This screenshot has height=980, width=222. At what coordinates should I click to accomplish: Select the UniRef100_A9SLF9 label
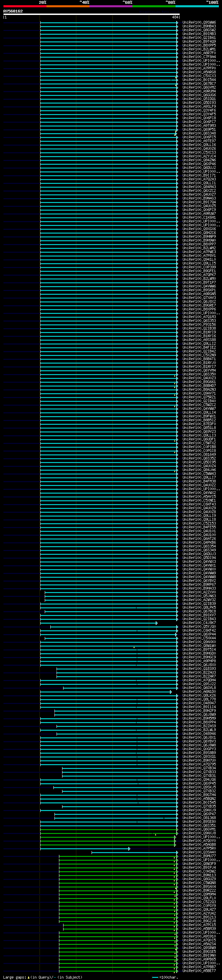click(x=199, y=106)
